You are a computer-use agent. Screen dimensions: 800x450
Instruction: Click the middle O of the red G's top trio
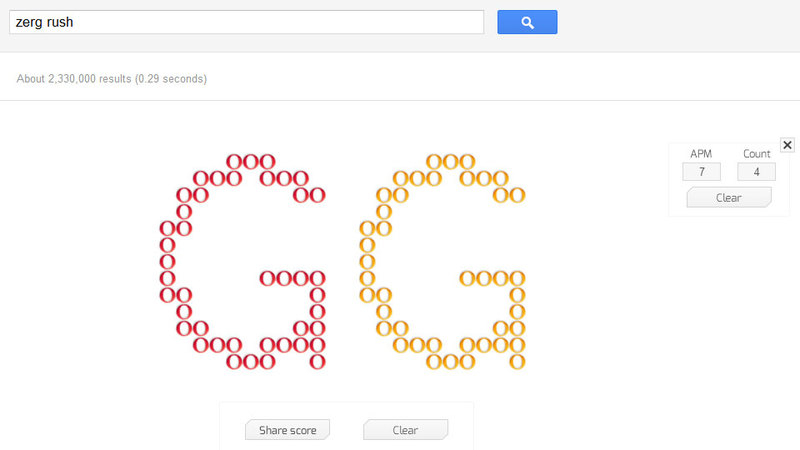tap(251, 162)
